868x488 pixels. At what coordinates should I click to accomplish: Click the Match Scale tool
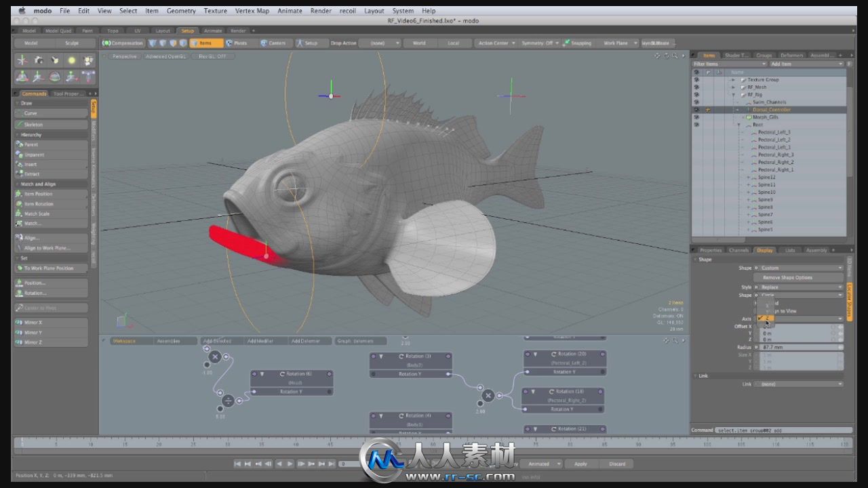(51, 213)
